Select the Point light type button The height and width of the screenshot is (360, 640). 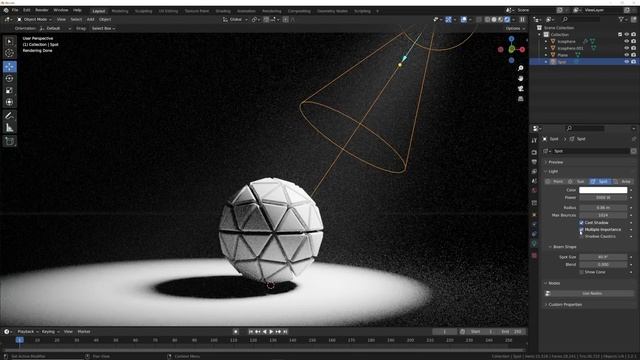click(x=555, y=181)
